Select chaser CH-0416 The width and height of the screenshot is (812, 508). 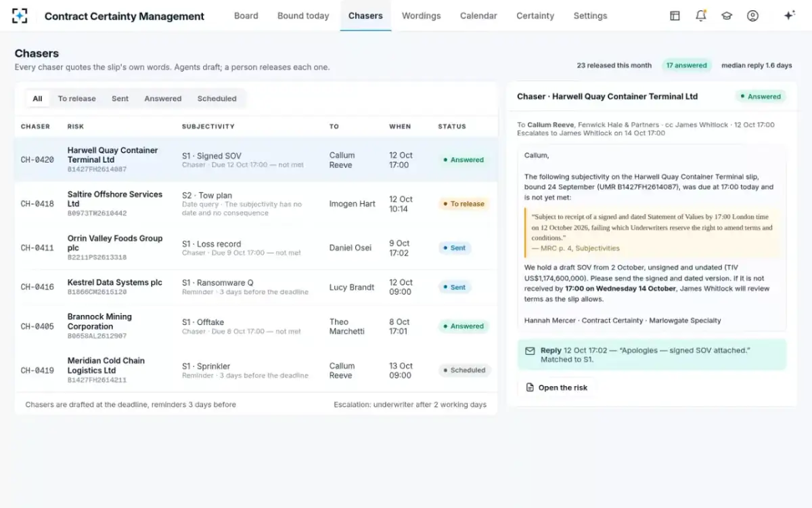(x=37, y=287)
